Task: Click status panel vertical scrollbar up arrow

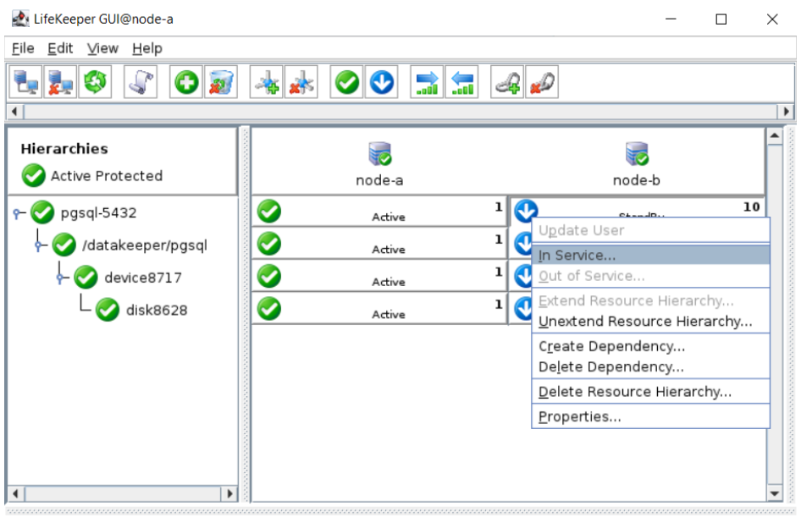Action: coord(775,136)
